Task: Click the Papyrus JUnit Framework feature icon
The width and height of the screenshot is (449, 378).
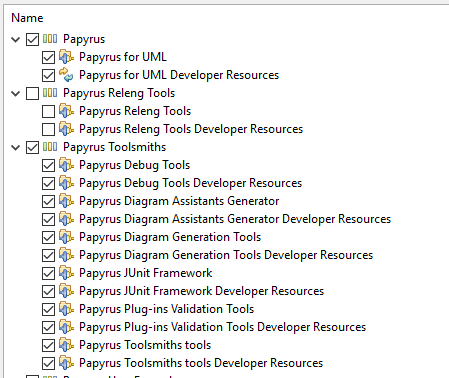Action: [66, 273]
